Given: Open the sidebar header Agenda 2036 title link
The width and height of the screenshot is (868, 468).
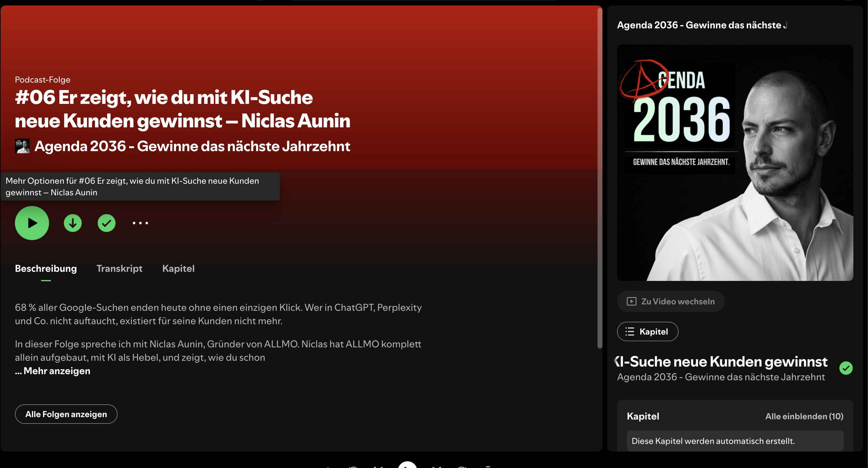Looking at the screenshot, I should tap(702, 25).
